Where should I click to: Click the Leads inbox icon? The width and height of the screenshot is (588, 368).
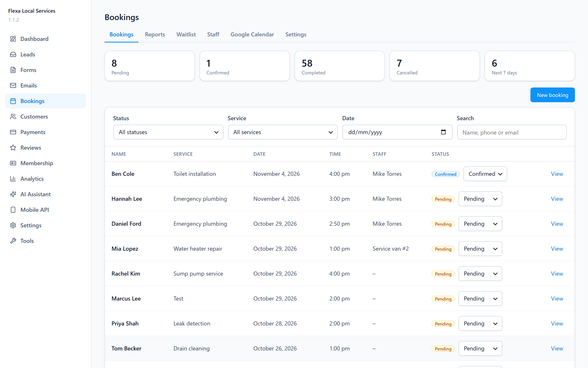pyautogui.click(x=13, y=55)
